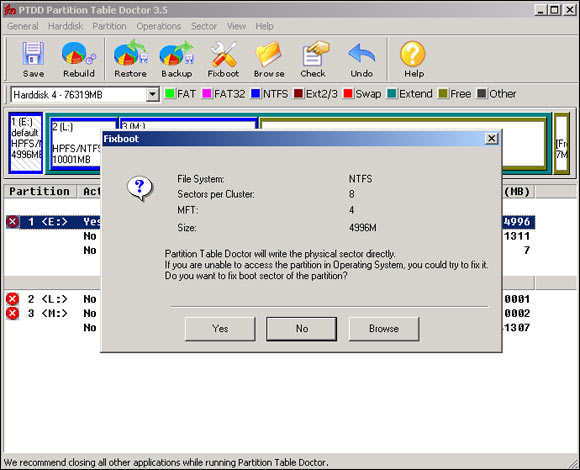Open the Help menu in the menu bar
The width and height of the screenshot is (580, 470).
click(x=264, y=26)
